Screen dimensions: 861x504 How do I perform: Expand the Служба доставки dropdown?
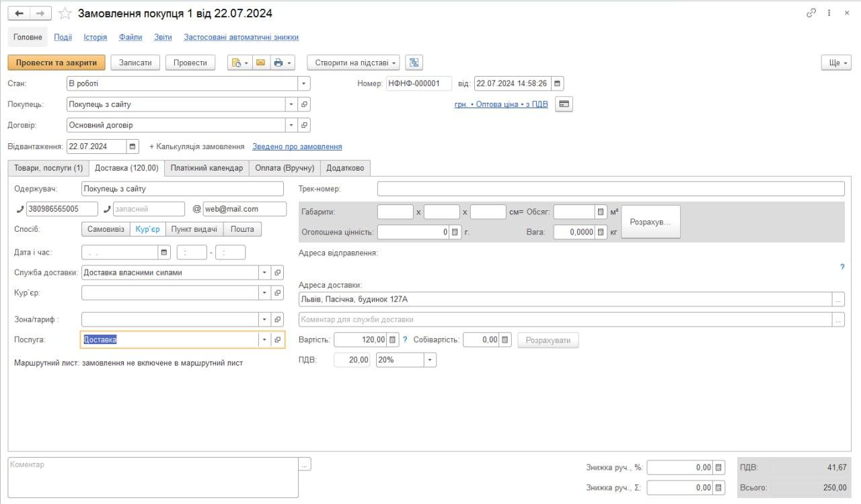pos(265,273)
